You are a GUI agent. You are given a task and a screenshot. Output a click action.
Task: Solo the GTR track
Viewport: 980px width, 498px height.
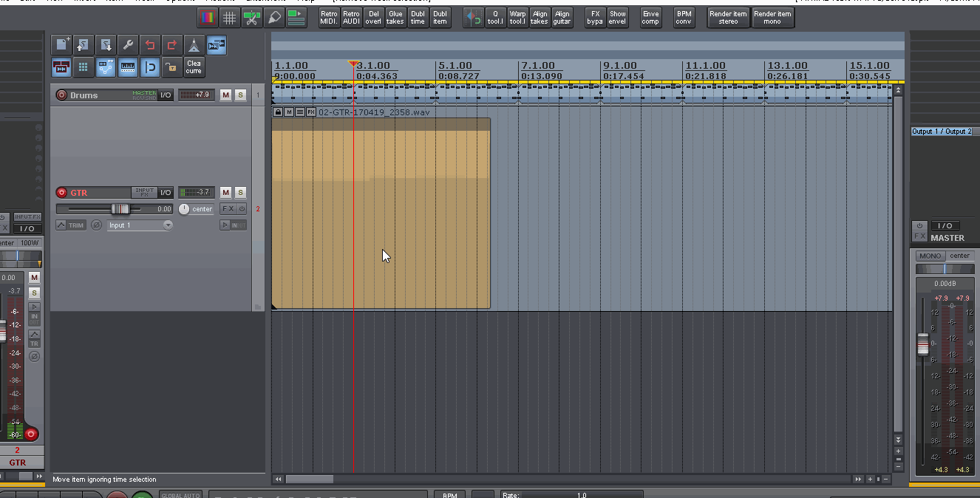[x=240, y=192]
